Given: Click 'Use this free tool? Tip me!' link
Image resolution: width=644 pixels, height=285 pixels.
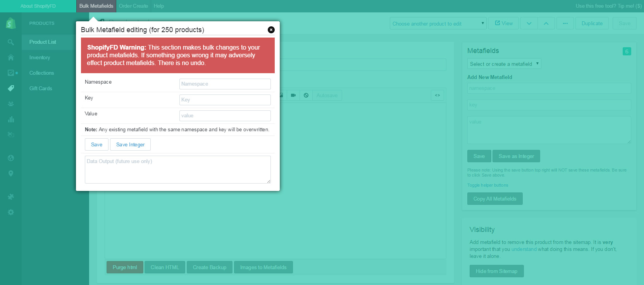Looking at the screenshot, I should (608, 6).
